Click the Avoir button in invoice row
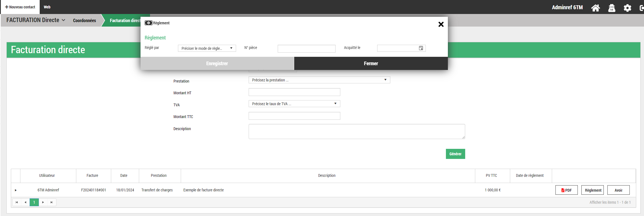644x216 pixels. [618, 190]
